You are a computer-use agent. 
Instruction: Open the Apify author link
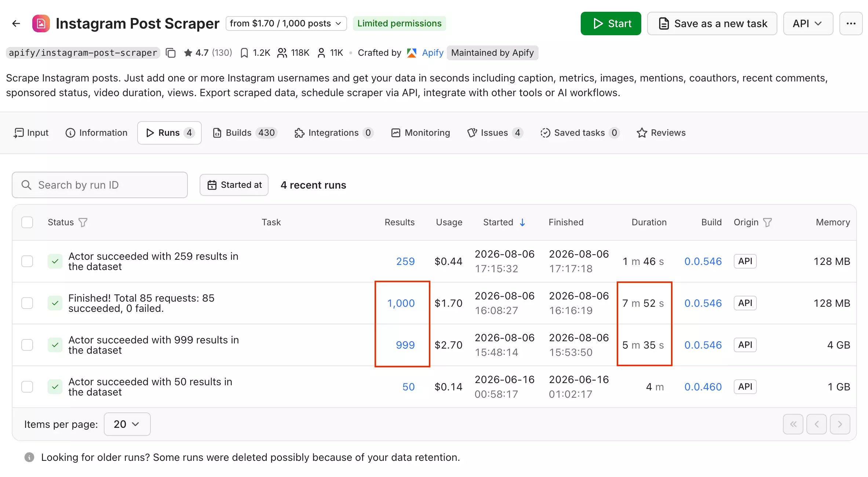[x=433, y=53]
